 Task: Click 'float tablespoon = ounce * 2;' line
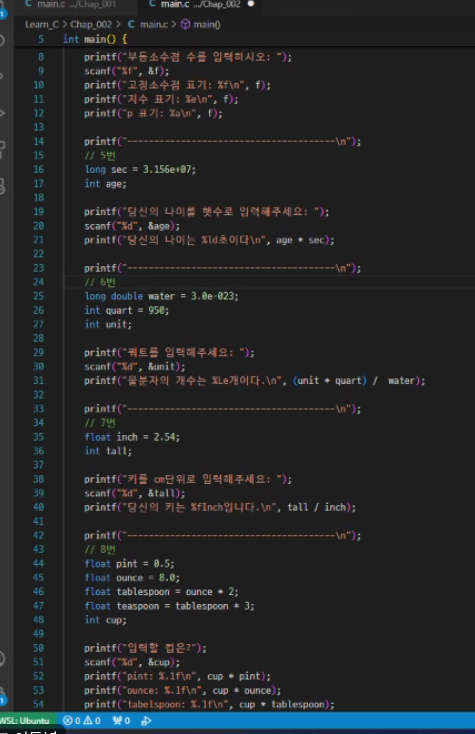(161, 592)
